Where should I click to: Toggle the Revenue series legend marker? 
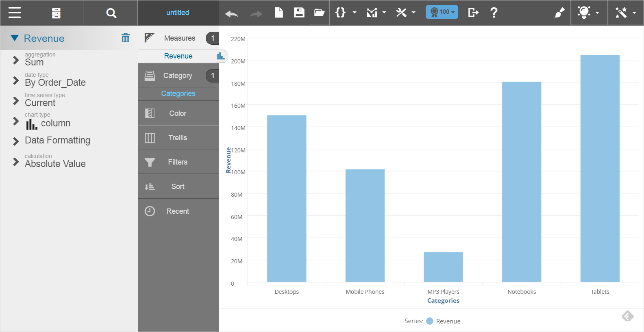click(430, 321)
